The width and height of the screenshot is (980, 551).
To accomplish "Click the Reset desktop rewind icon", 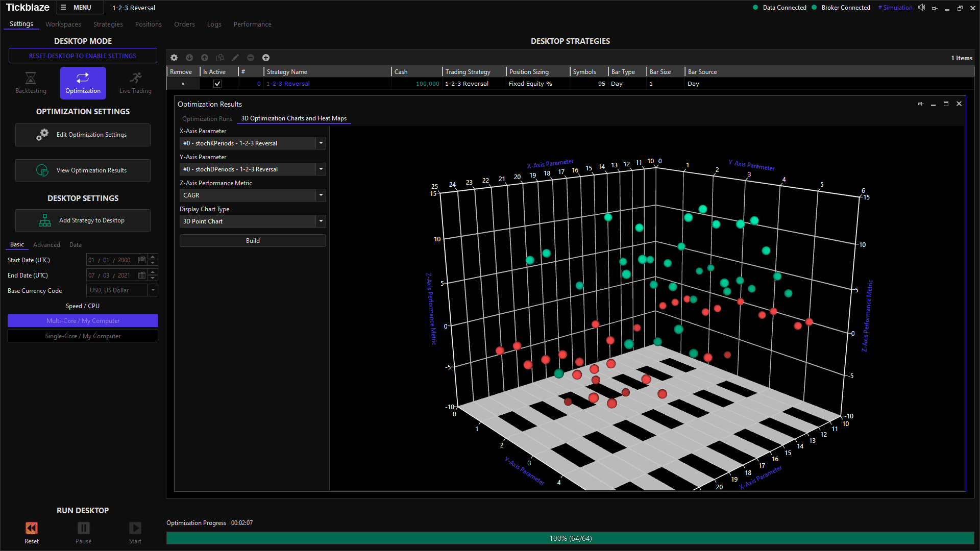I will (32, 528).
